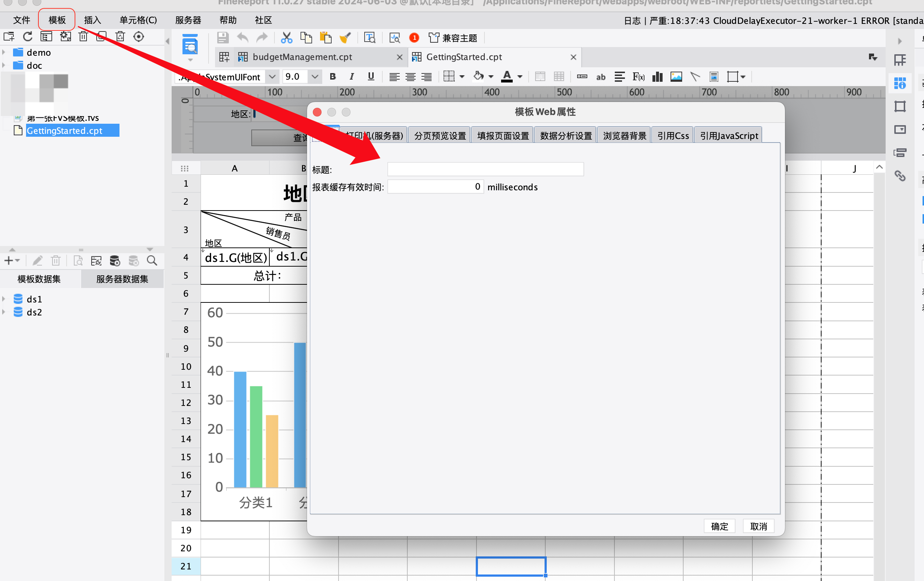924x581 pixels.
Task: Click the 确定 button
Action: (719, 526)
